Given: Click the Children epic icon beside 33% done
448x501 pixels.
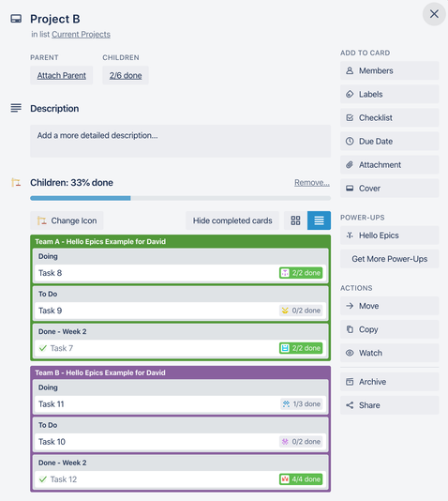Looking at the screenshot, I should (x=16, y=182).
